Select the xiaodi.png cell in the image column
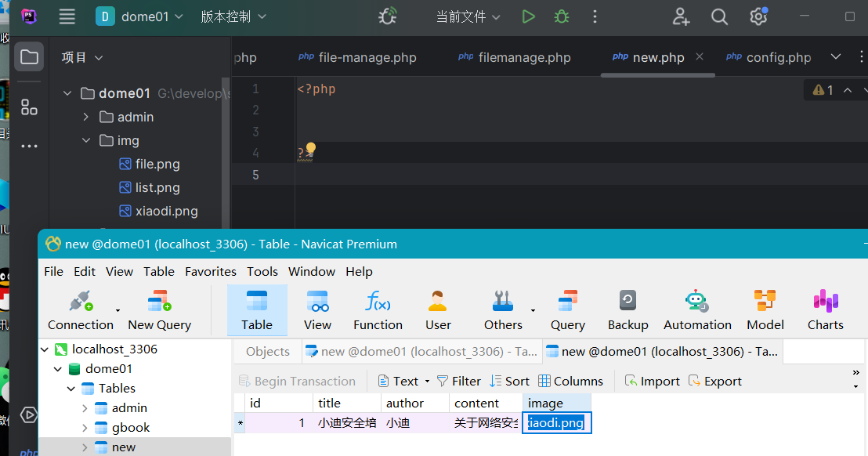Viewport: 868px width, 456px height. tap(556, 422)
